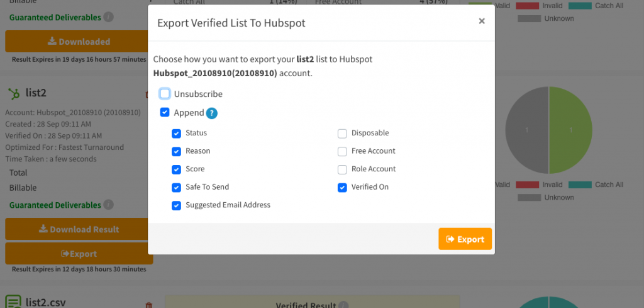Uncheck the Status field checkbox
Viewport: 644px width, 308px height.
click(x=176, y=134)
